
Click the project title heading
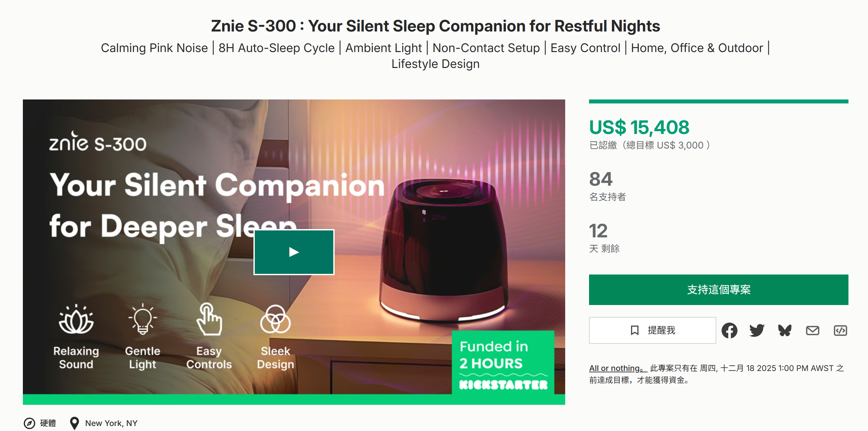434,26
